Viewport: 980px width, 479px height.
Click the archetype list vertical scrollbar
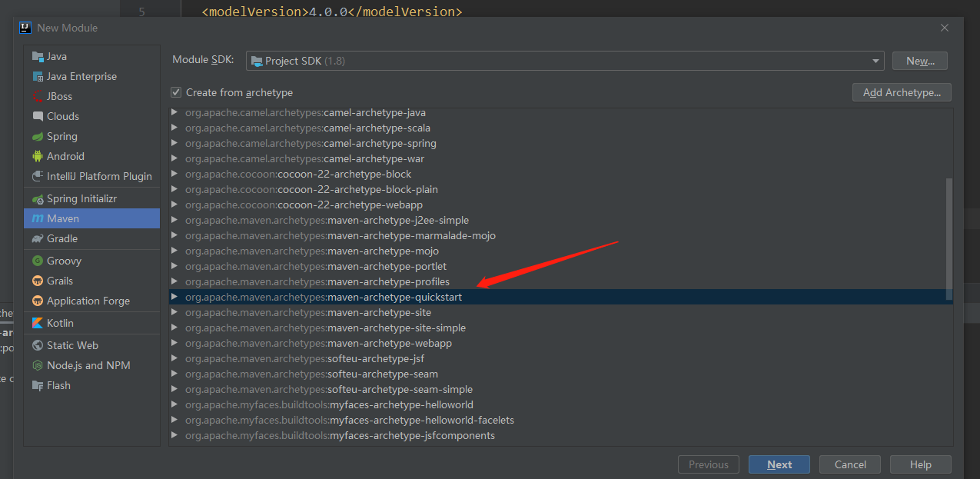click(949, 238)
